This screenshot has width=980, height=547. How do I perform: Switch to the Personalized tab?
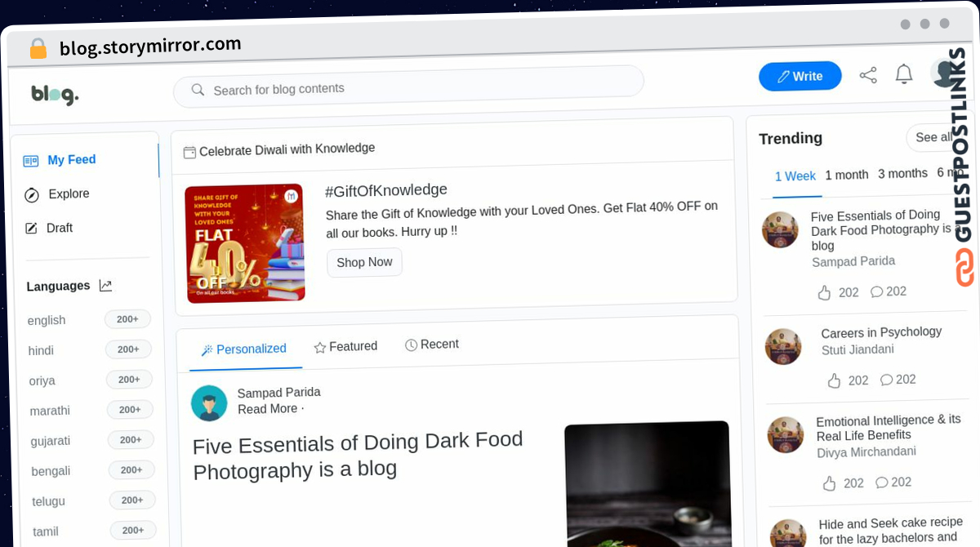(x=243, y=349)
